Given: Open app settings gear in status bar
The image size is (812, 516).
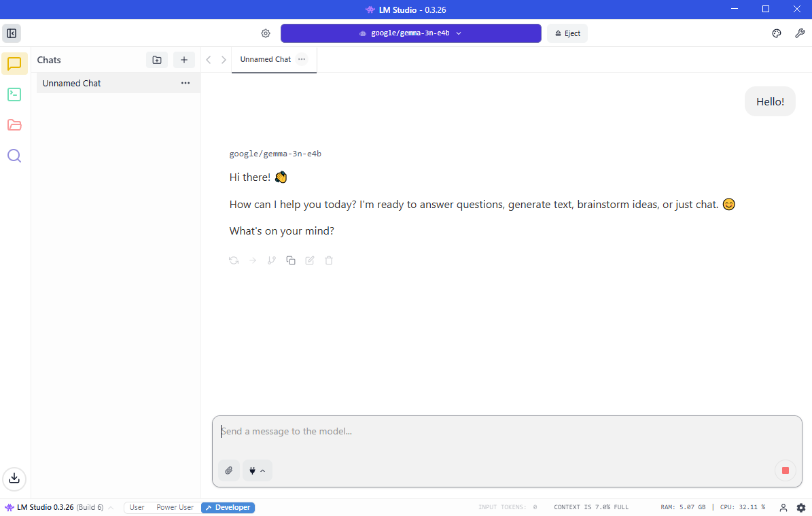Looking at the screenshot, I should 801,508.
